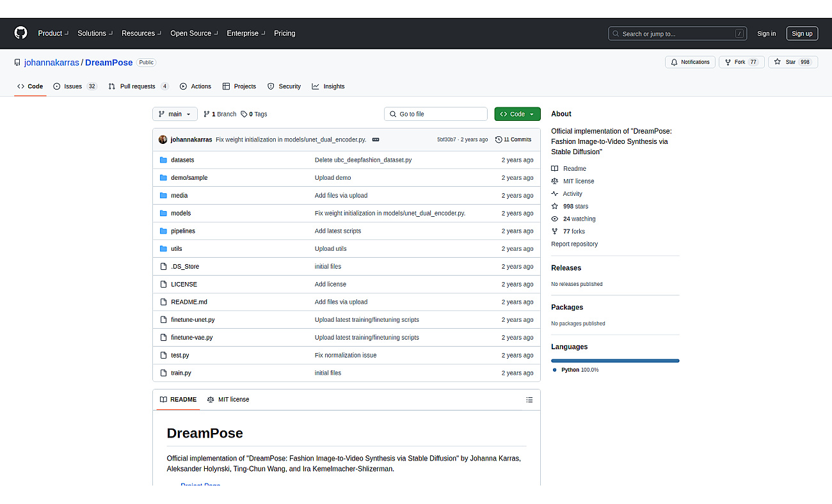832x504 pixels.
Task: Open commit 'Delete ubc_deepfashion_dataset.py'
Action: 363,160
